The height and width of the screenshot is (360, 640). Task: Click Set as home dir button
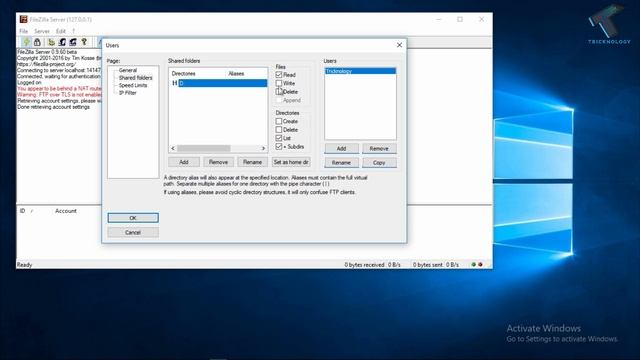point(291,162)
